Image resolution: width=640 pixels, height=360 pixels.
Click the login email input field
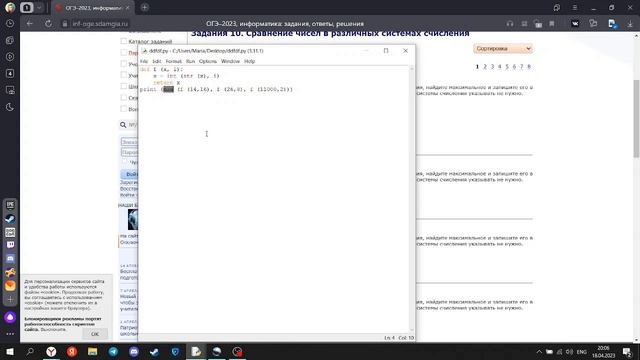129,142
